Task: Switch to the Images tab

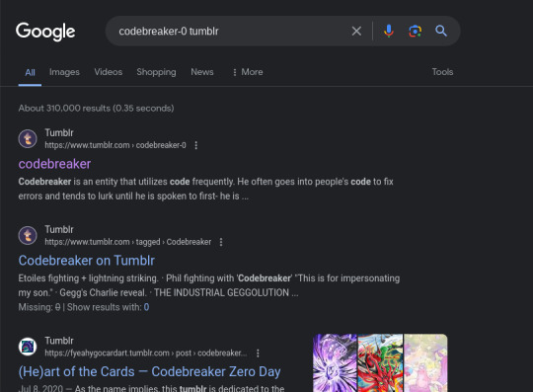Action: 64,72
